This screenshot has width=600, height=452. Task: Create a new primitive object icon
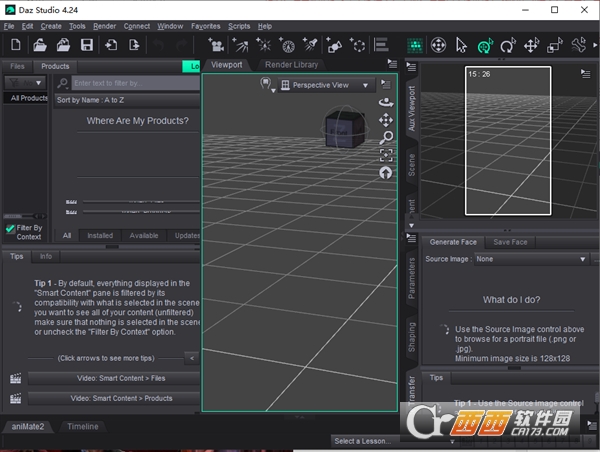point(334,45)
